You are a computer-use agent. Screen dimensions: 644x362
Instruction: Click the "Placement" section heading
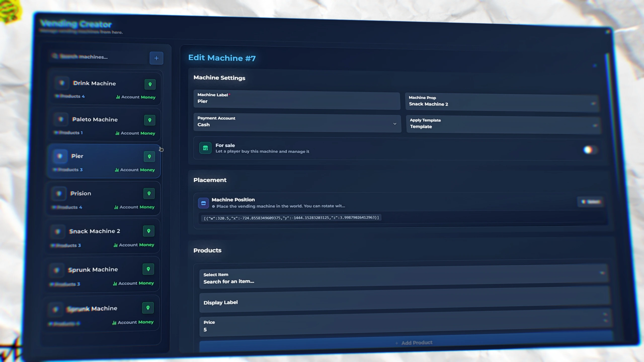click(210, 180)
